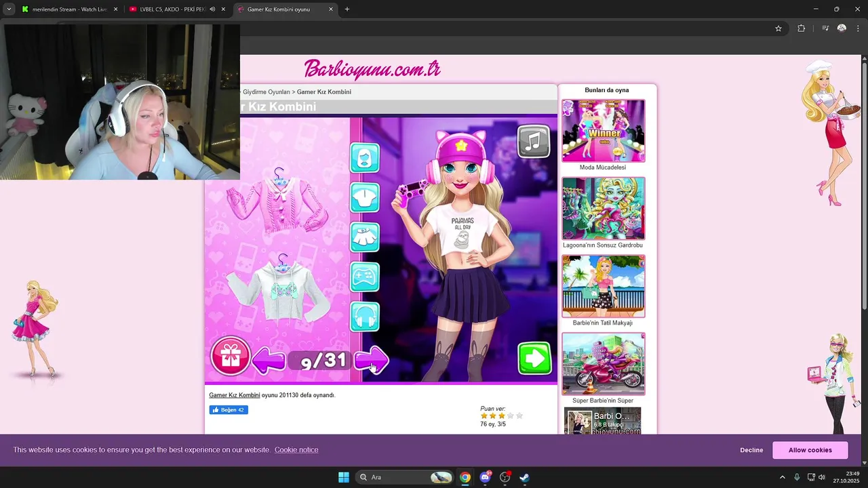Expand the system tray hidden icons chevron
Viewport: 868px width, 488px height.
pyautogui.click(x=782, y=477)
